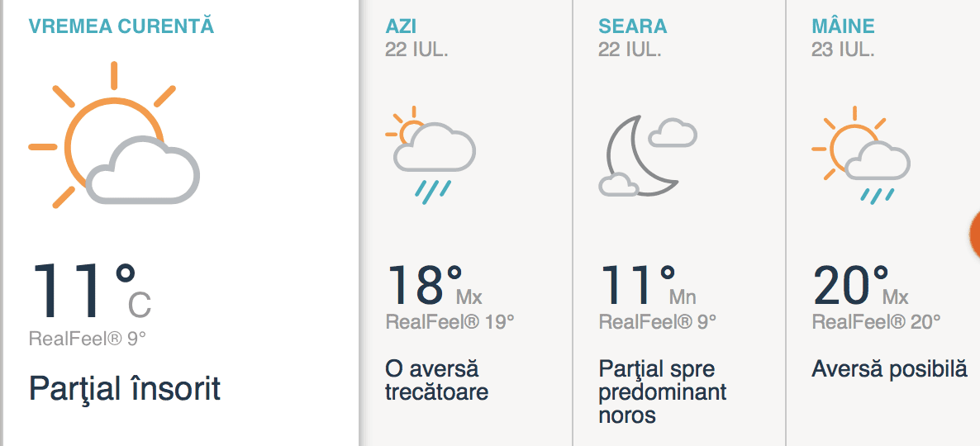This screenshot has height=446, width=980.
Task: Click the rain shower icon under AZI
Action: coord(431,153)
